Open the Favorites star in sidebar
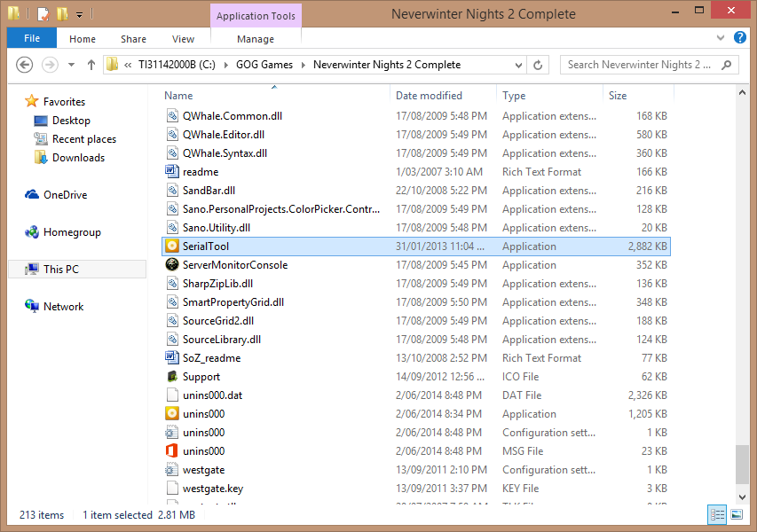Image resolution: width=757 pixels, height=532 pixels. point(31,101)
